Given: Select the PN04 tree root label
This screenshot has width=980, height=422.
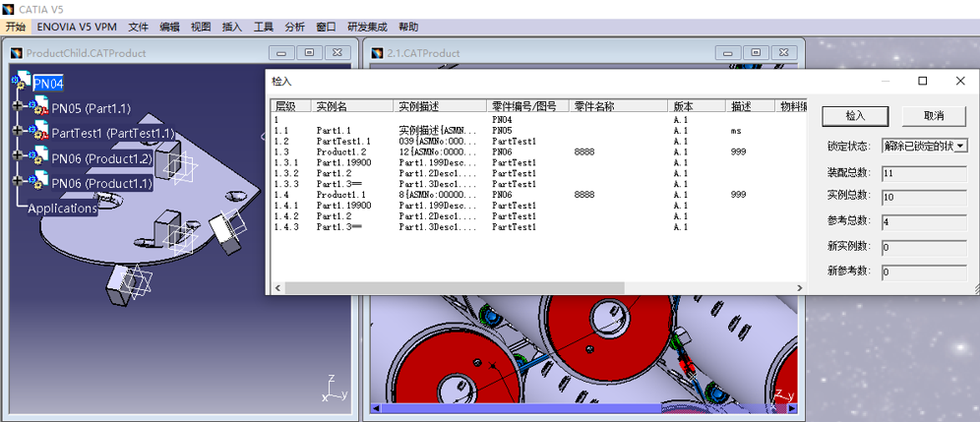Looking at the screenshot, I should click(x=48, y=84).
